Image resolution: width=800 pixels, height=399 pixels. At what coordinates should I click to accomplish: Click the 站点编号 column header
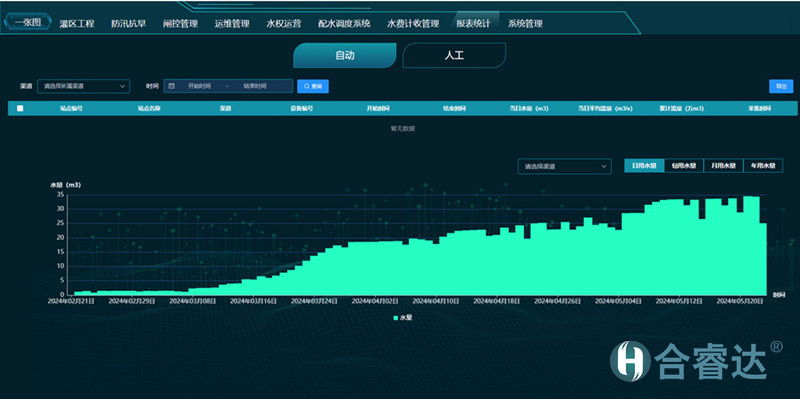click(71, 108)
